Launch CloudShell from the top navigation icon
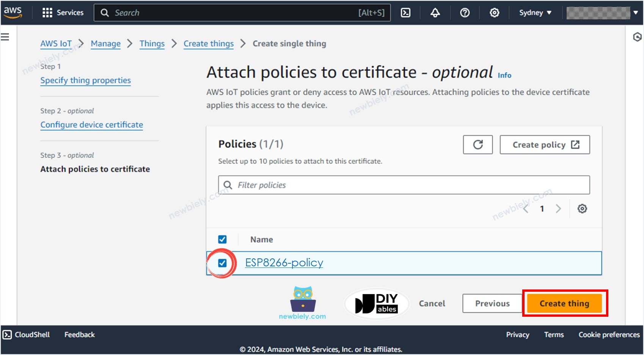This screenshot has width=644, height=355. pos(405,12)
